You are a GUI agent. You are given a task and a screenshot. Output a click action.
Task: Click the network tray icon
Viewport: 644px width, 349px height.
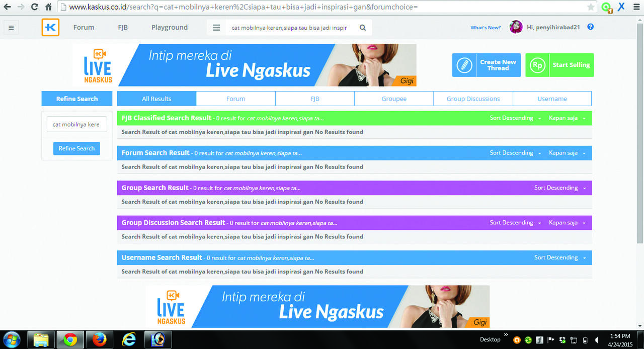click(574, 340)
